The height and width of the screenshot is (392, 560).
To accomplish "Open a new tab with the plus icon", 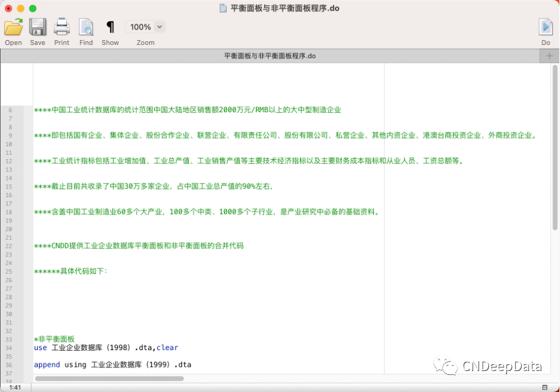I will tap(549, 55).
